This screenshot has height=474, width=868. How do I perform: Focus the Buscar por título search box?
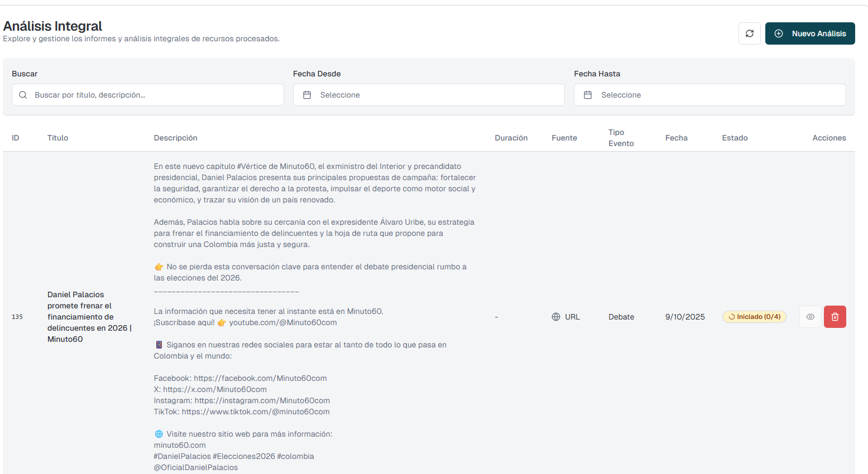tap(156, 95)
